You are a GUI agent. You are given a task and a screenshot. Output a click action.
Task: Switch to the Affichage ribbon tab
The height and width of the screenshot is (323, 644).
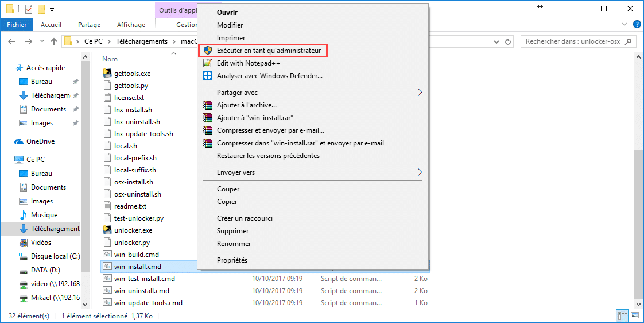point(131,25)
